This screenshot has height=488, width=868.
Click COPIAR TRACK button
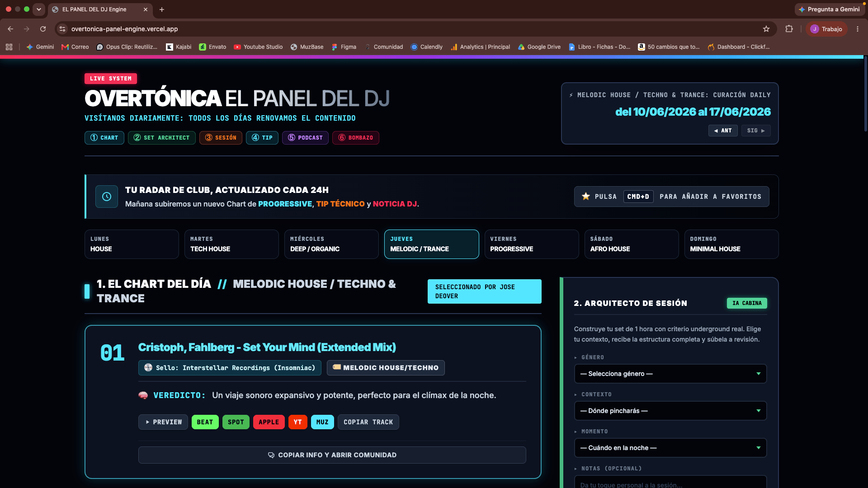tap(368, 422)
